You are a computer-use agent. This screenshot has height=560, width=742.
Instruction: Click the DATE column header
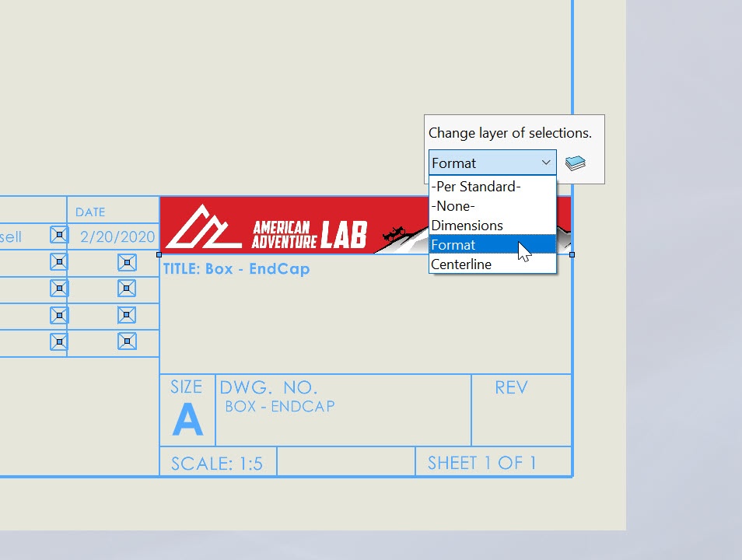point(90,212)
